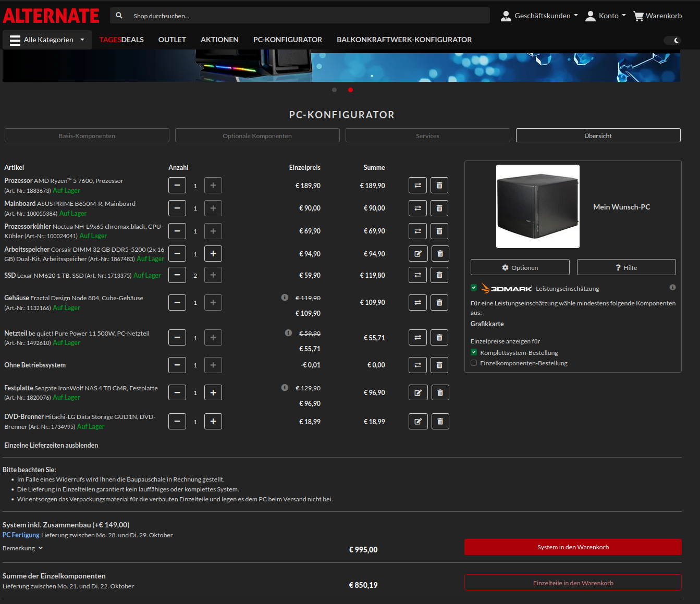Open the Konto dropdown

point(605,16)
